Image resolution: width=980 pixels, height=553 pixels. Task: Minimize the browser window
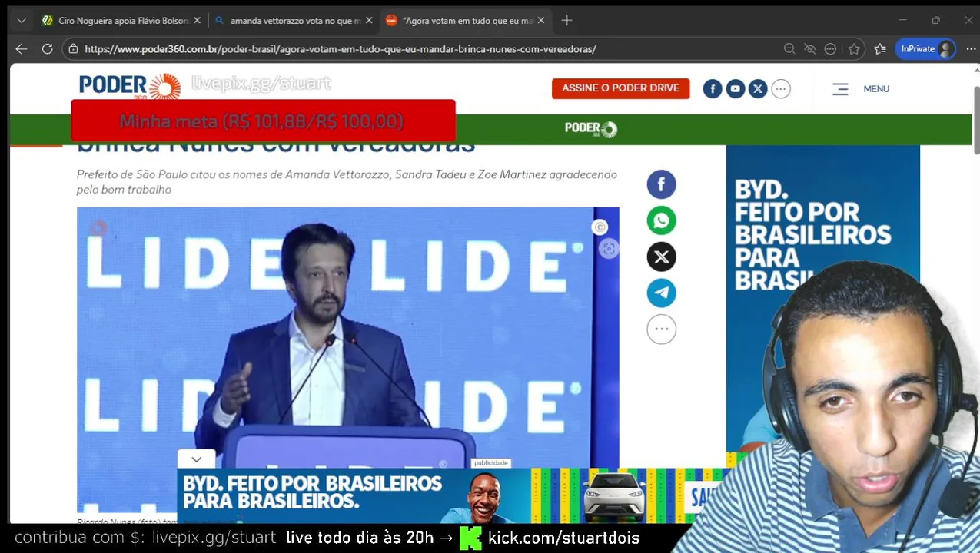pyautogui.click(x=903, y=21)
